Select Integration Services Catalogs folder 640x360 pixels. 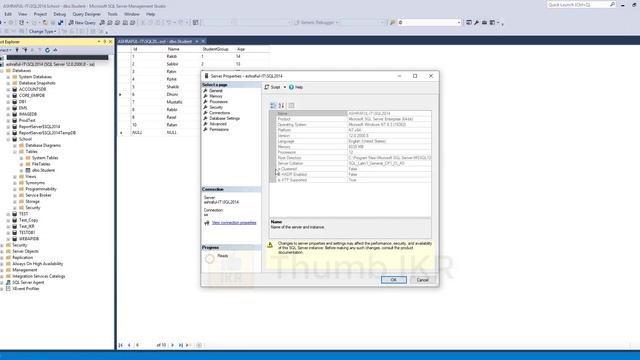pos(39,276)
